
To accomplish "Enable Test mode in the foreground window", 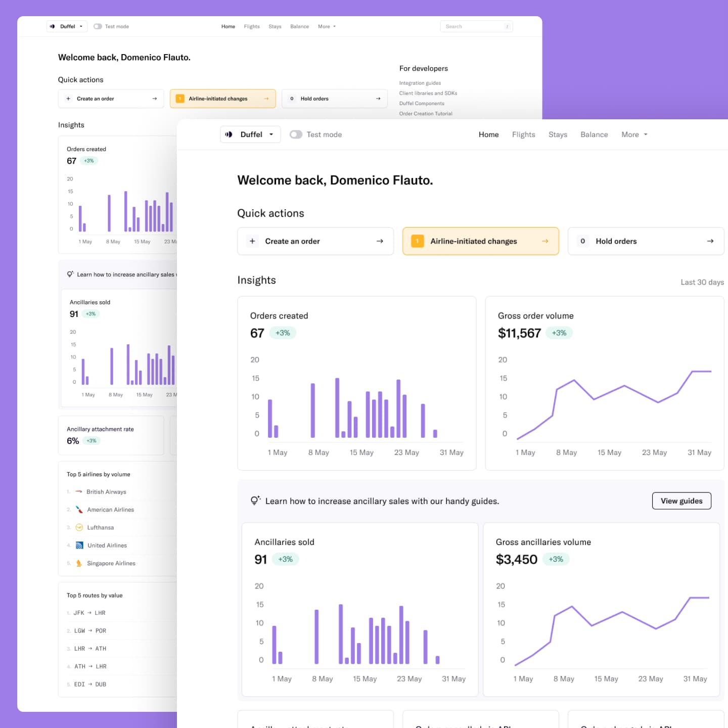I will click(296, 134).
